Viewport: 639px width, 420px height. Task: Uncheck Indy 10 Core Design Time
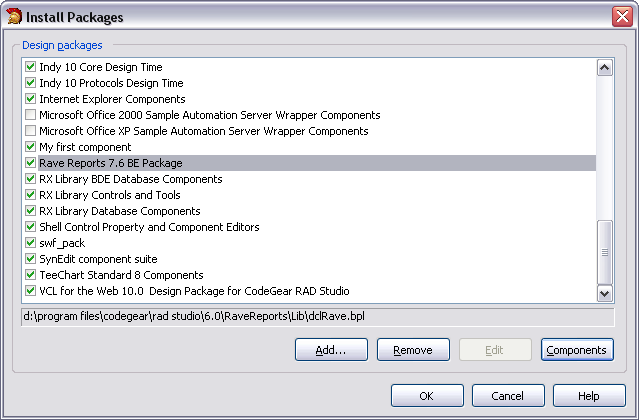pyautogui.click(x=30, y=67)
